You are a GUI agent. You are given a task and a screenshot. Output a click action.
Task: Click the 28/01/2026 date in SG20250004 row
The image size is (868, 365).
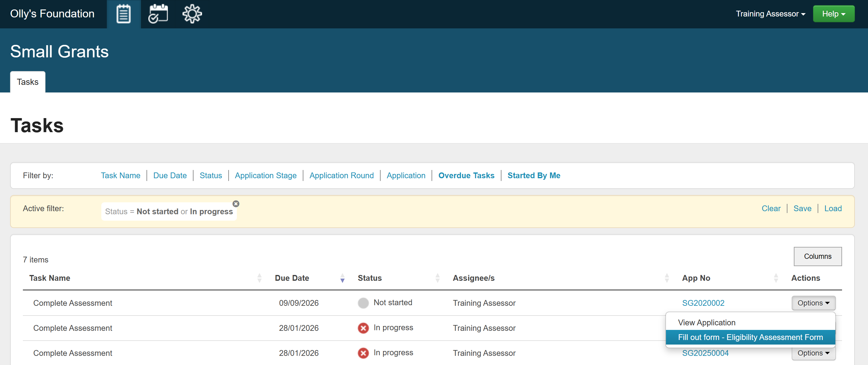tap(298, 353)
